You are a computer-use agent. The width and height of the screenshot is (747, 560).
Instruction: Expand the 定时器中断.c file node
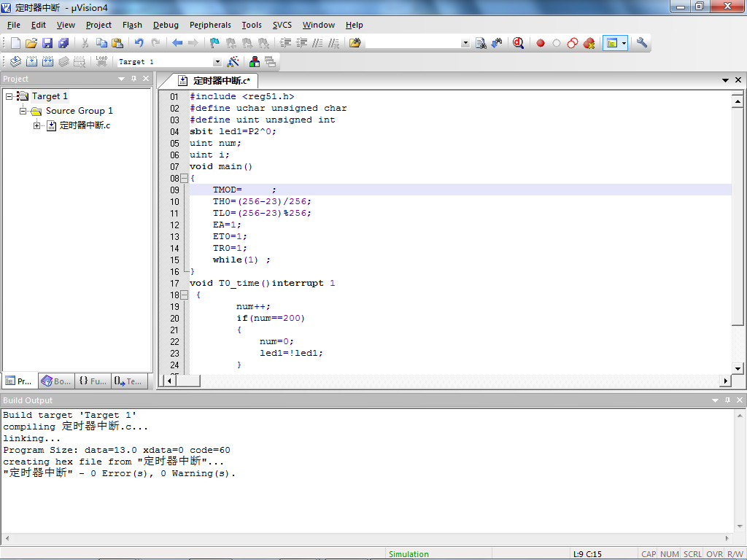(x=36, y=125)
